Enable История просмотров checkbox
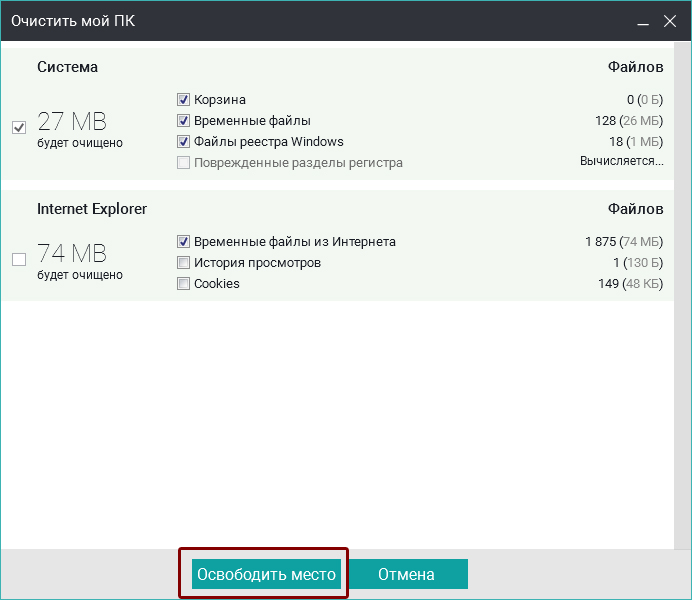 click(x=183, y=262)
